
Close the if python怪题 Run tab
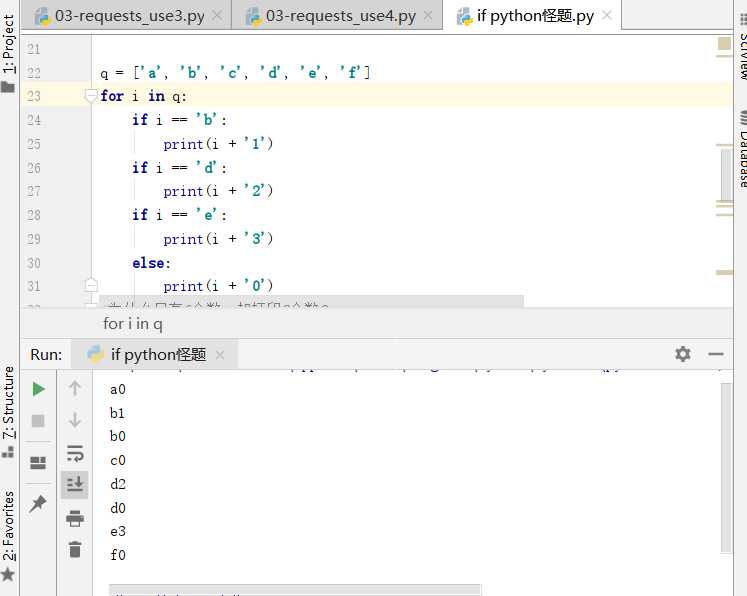point(220,355)
